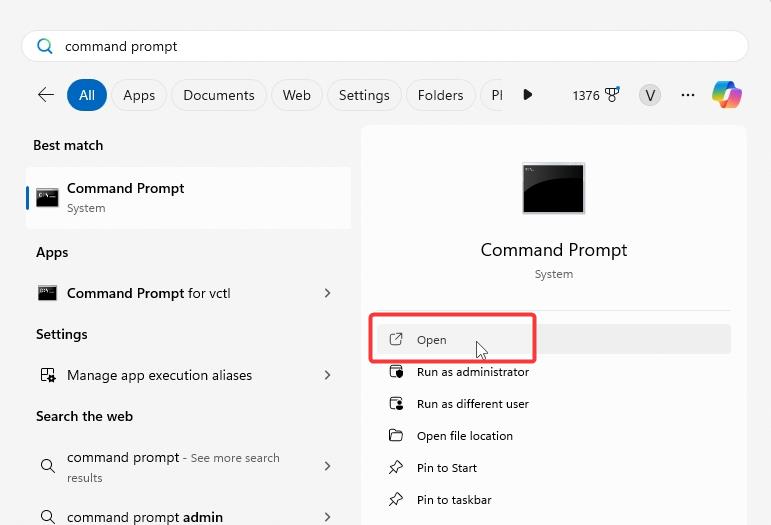
Task: Click the search box containing 'command prompt'
Action: click(385, 46)
